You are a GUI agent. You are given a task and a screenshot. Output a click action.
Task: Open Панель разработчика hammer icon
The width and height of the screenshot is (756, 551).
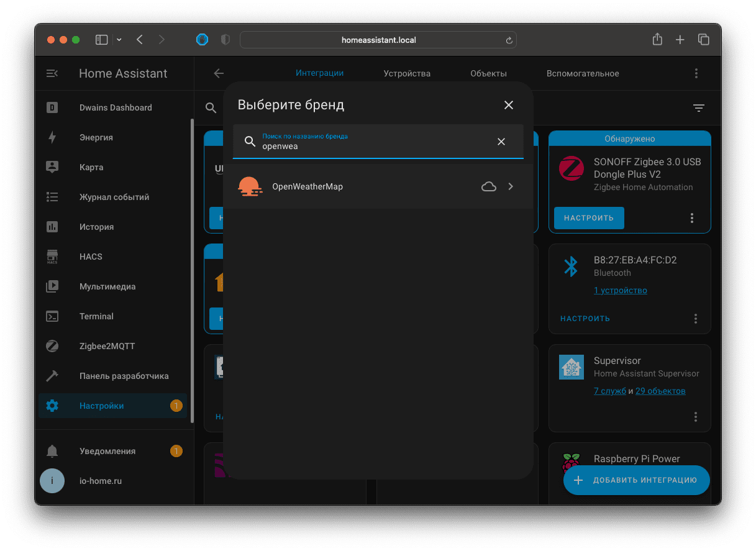tap(52, 376)
